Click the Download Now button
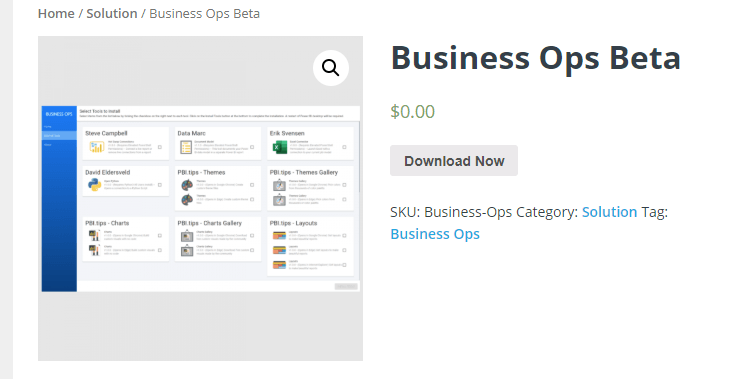The height and width of the screenshot is (379, 733). click(454, 161)
